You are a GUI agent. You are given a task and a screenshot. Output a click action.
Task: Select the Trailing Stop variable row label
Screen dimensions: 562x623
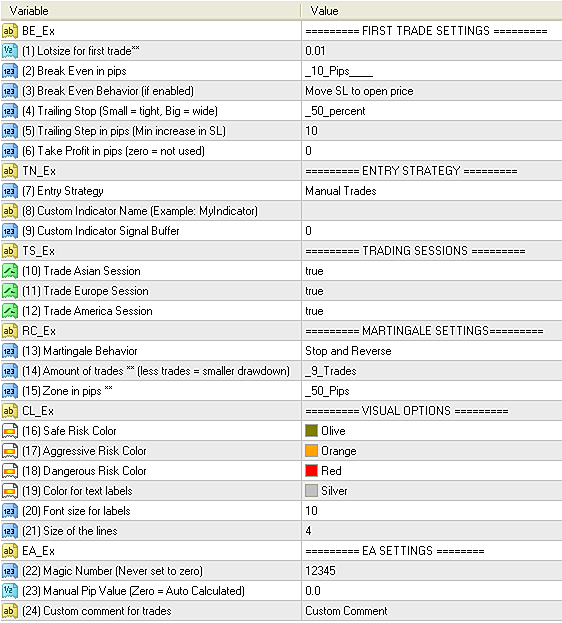[x=120, y=111]
